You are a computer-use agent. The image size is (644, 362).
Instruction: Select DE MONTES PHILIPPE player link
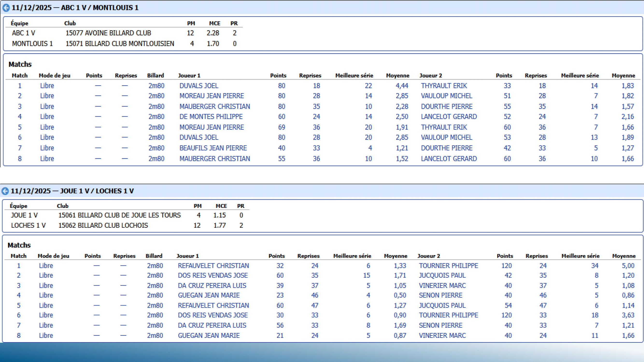pyautogui.click(x=211, y=117)
